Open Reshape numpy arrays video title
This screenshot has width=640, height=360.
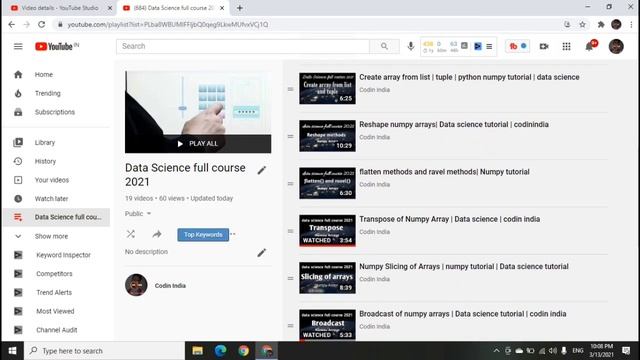click(454, 124)
